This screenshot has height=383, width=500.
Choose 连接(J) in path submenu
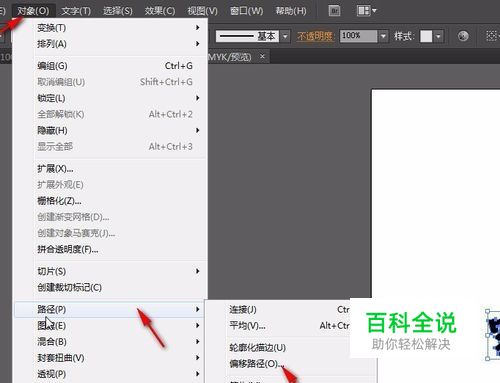tap(278, 309)
